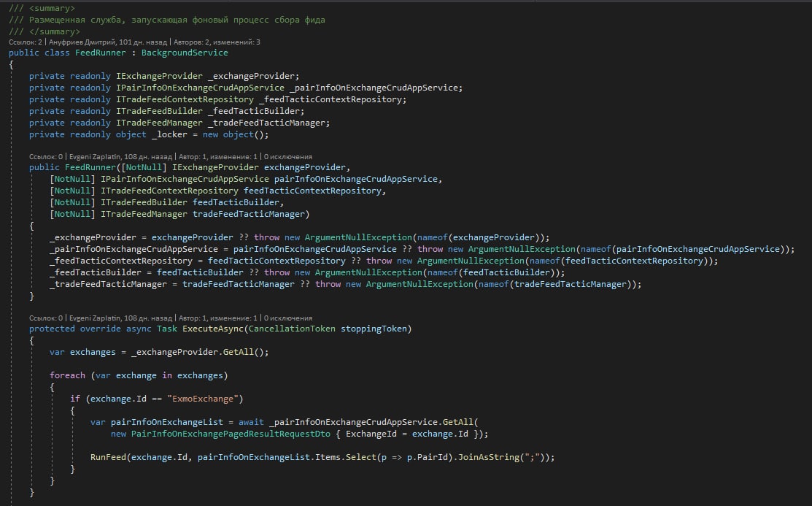812x506 pixels.
Task: Click 'Evgeni Zaplatin, 108 дн. назад' above the constructor
Action: click(x=120, y=156)
